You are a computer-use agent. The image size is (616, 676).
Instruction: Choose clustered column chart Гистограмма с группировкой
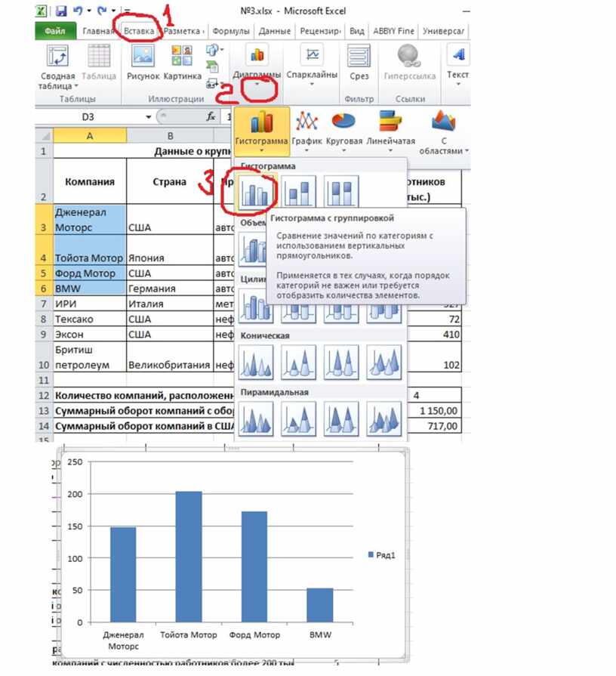(x=255, y=193)
